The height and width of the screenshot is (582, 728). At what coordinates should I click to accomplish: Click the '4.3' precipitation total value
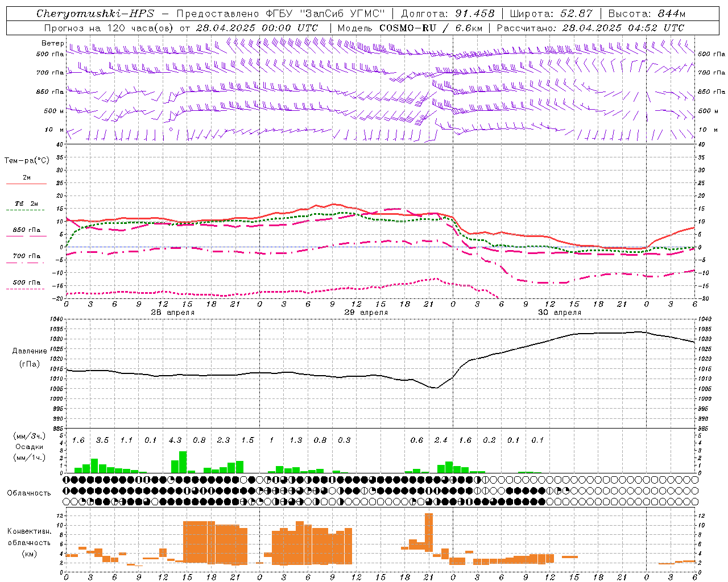tap(175, 440)
